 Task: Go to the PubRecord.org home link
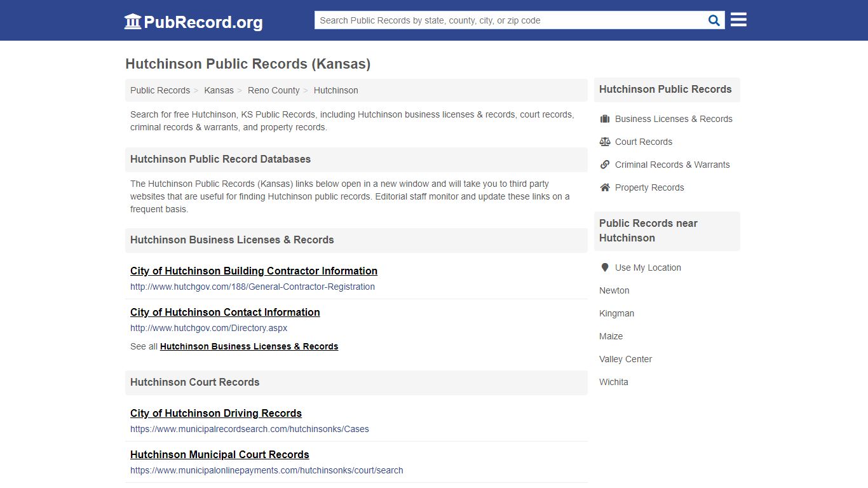(193, 22)
